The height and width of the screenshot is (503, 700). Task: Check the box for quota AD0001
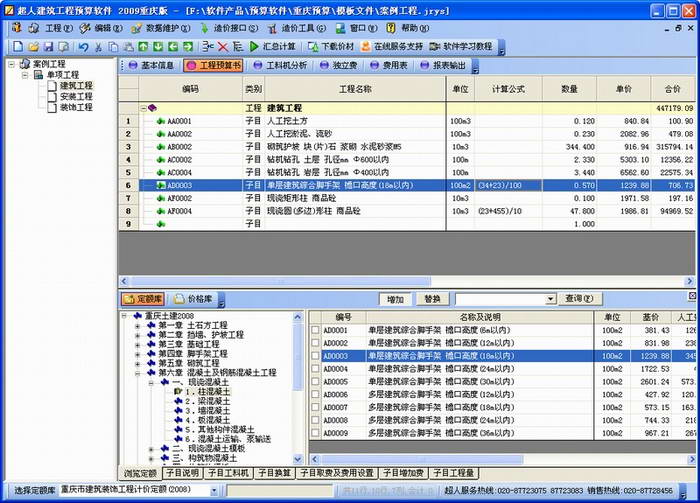316,330
